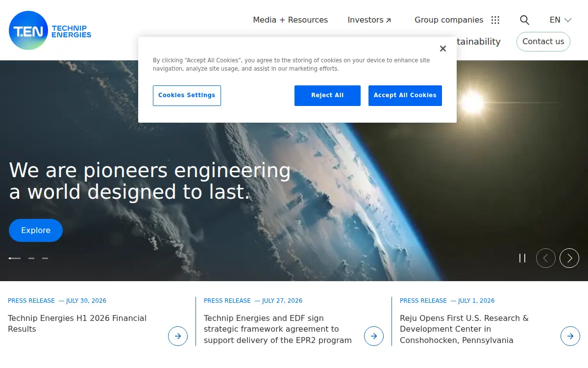This screenshot has width=588, height=368.
Task: Go to next hero slide arrow
Action: click(x=569, y=258)
